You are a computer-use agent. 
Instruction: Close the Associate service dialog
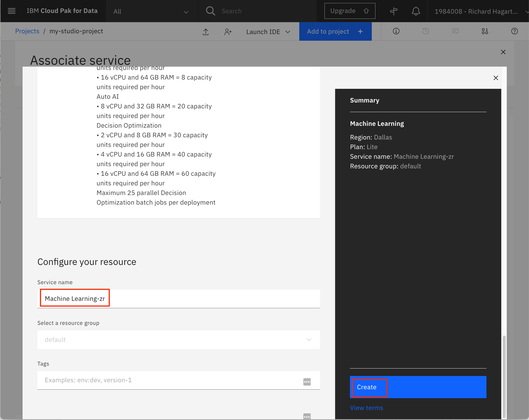point(503,52)
